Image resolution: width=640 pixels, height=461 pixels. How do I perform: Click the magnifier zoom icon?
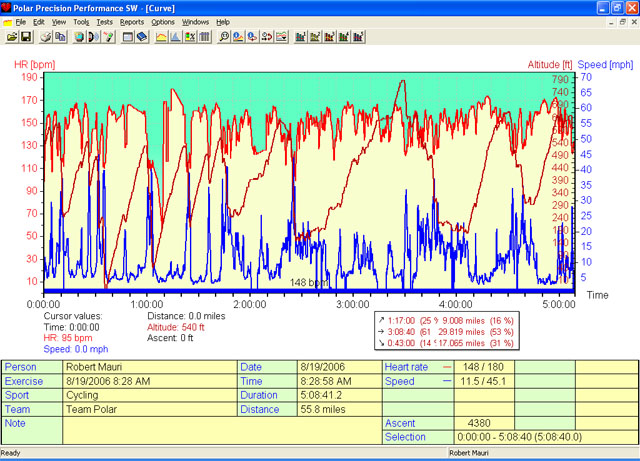coord(224,37)
